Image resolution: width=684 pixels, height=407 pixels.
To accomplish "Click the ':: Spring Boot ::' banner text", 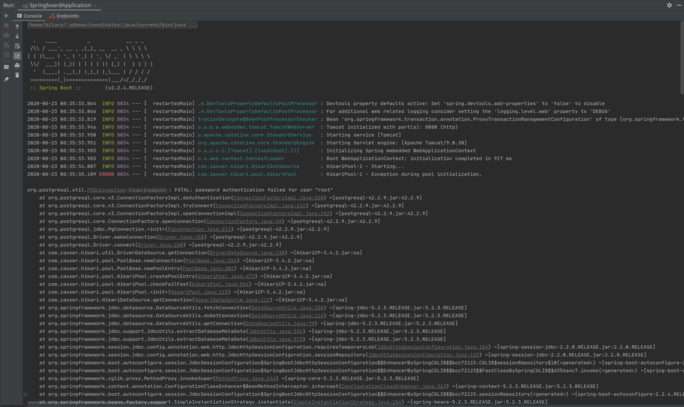I will pyautogui.click(x=55, y=88).
